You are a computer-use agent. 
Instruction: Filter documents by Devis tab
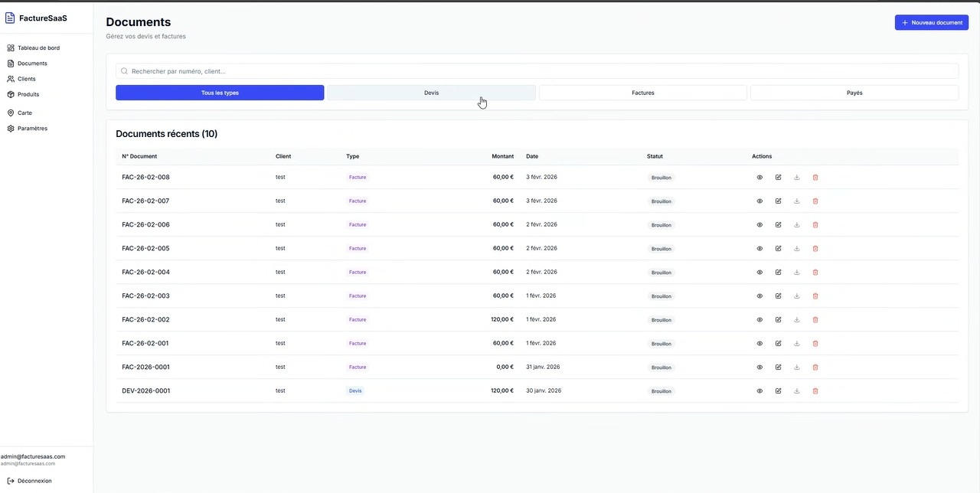(x=431, y=93)
